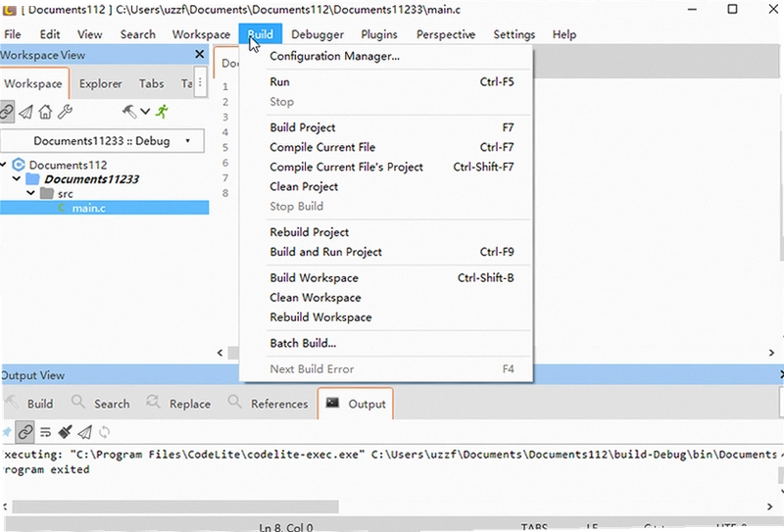Click the home icon in workspace toolbar

pos(45,112)
